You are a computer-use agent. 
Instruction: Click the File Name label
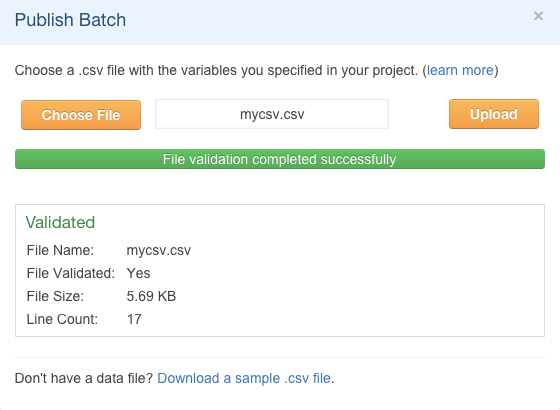(x=60, y=250)
